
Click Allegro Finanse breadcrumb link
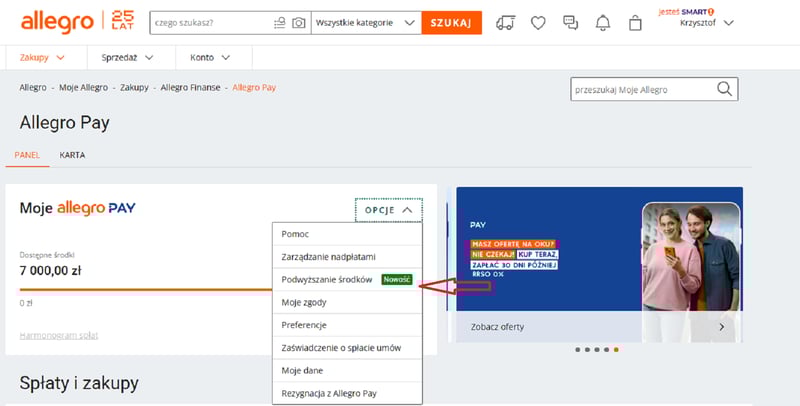tap(190, 88)
